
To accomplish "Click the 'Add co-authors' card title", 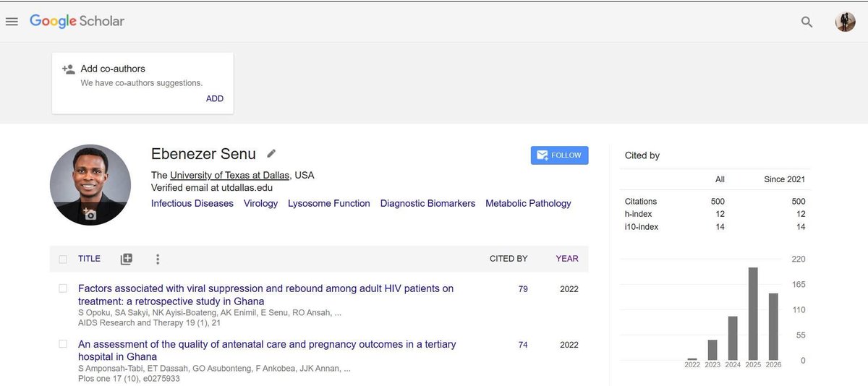I will 113,69.
